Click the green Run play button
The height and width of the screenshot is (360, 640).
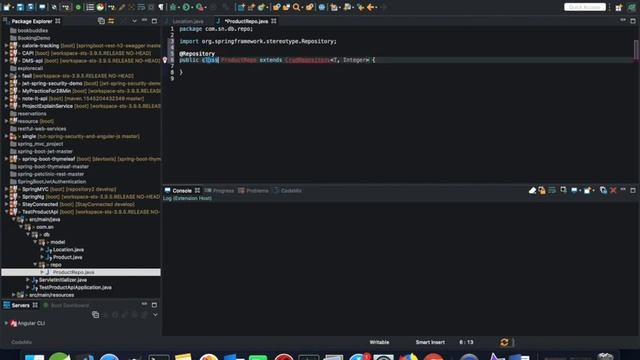pos(186,7)
